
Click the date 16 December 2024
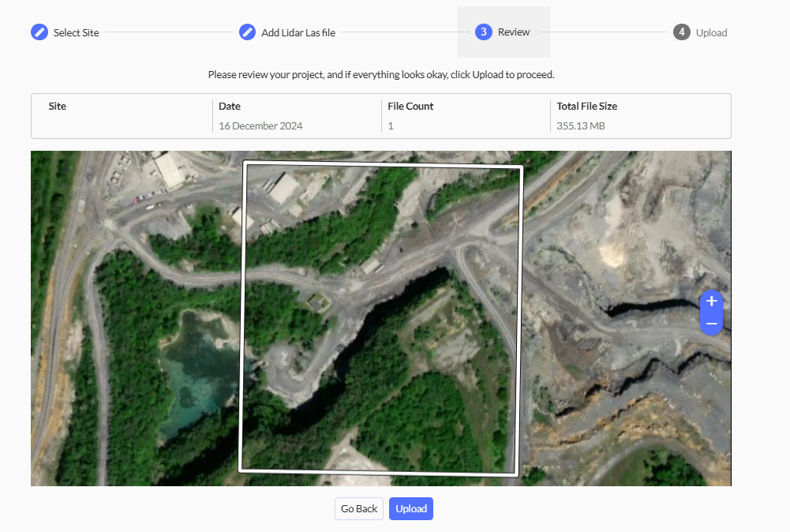click(260, 126)
